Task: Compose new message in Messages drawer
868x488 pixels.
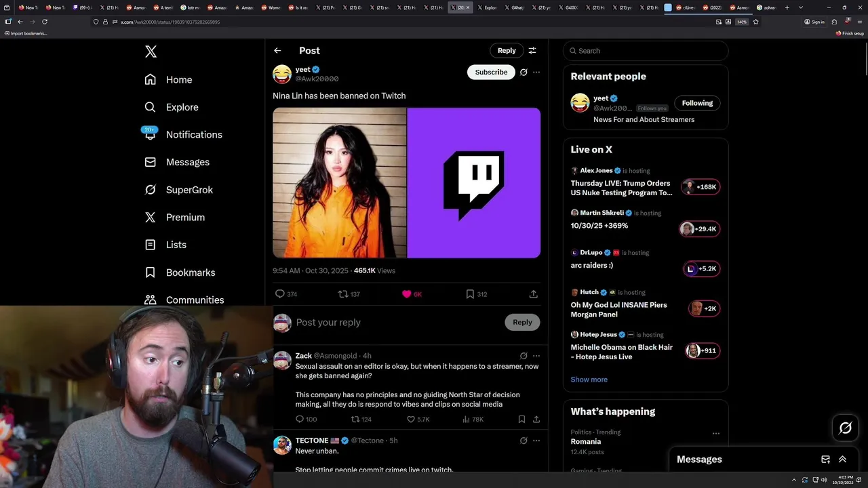Action: tap(825, 460)
